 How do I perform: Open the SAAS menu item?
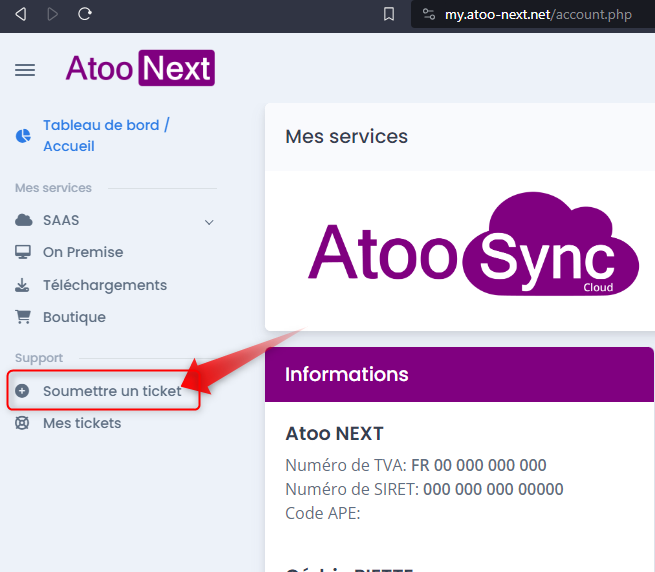pos(61,220)
